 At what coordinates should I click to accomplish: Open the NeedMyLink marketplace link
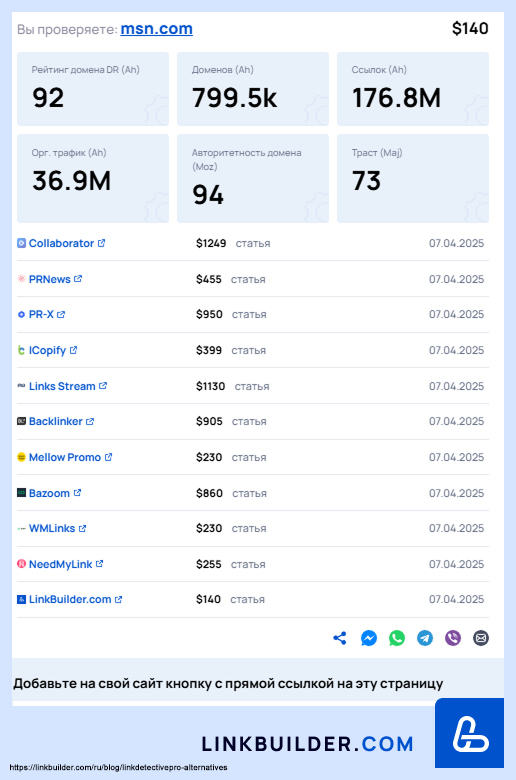coord(60,564)
